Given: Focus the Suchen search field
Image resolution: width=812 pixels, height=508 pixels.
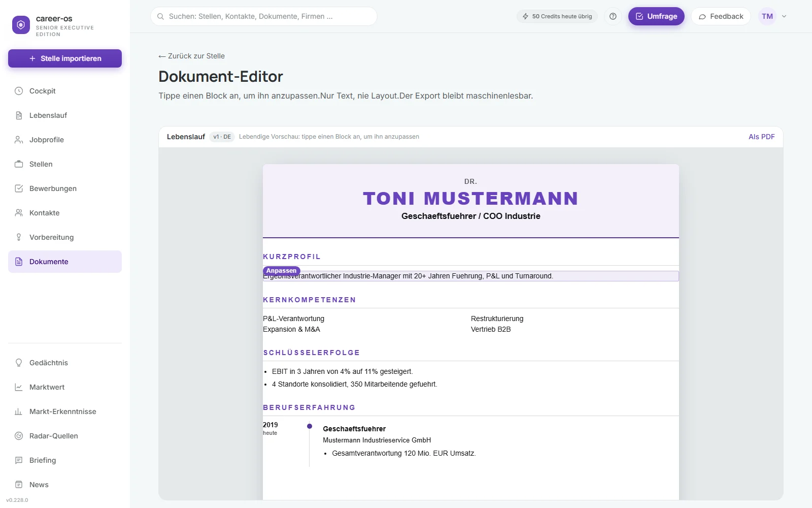Looking at the screenshot, I should 264,16.
